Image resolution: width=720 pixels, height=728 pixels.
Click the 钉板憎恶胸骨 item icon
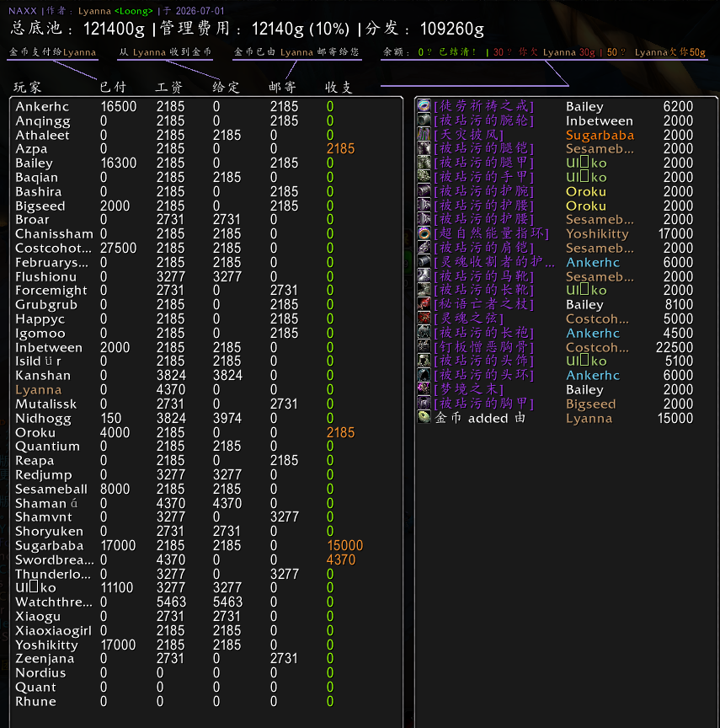424,347
